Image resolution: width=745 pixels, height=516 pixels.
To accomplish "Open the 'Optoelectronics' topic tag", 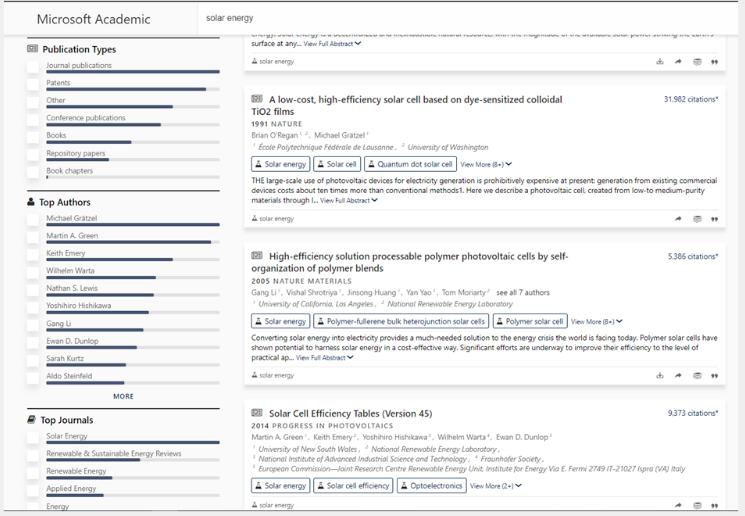I will click(431, 486).
